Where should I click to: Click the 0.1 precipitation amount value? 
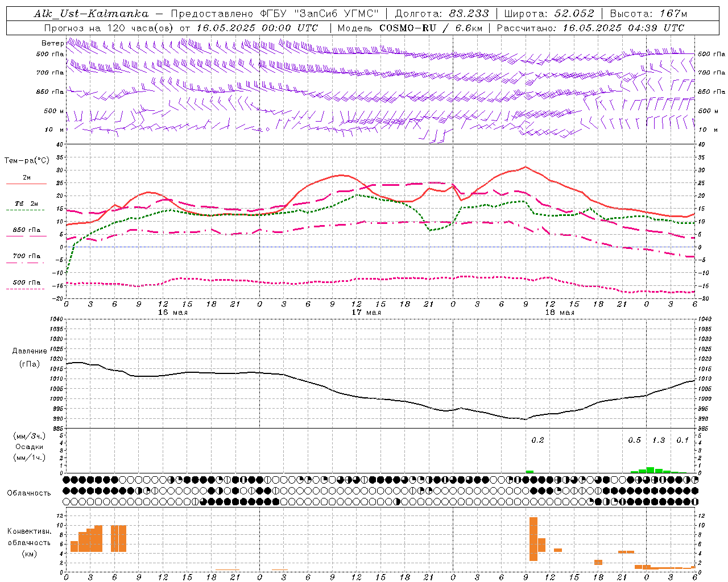682,440
